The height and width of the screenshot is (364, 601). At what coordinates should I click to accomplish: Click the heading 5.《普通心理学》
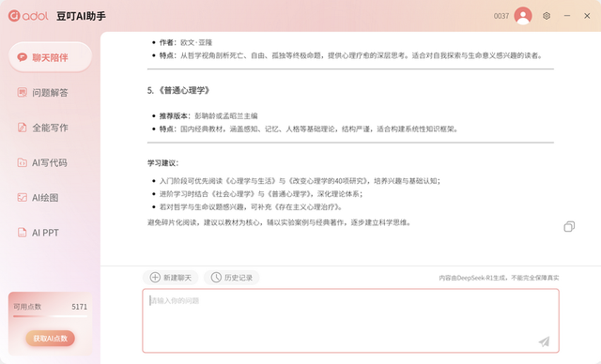pos(178,91)
